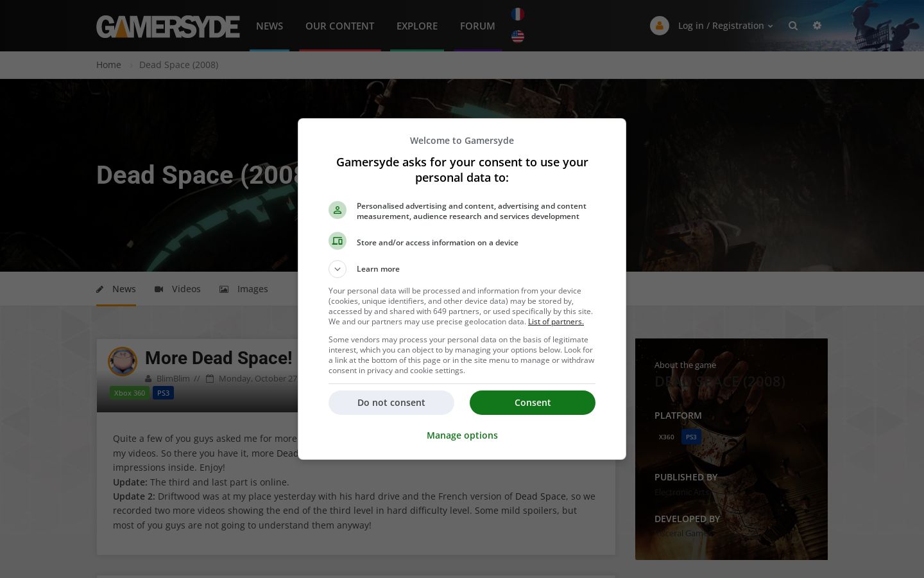
Task: Go to Home breadcrumb
Action: pos(108,65)
